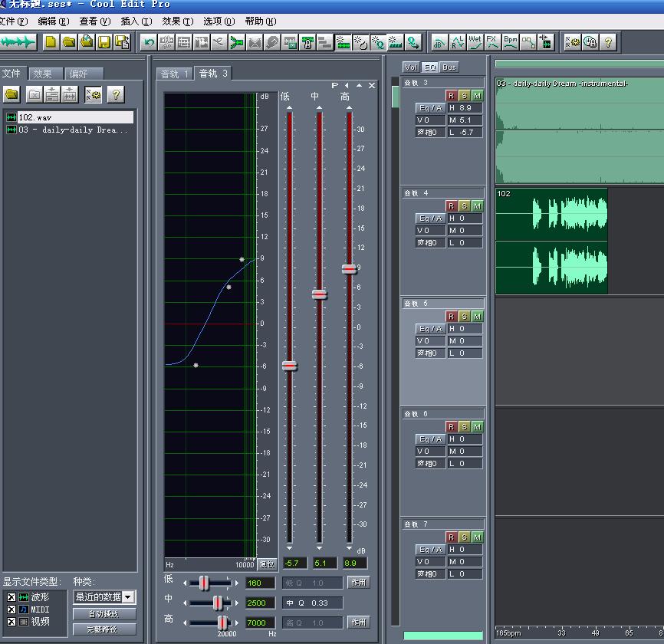This screenshot has width=664, height=644.
Task: Open file folder icon in file panel
Action: pyautogui.click(x=12, y=94)
